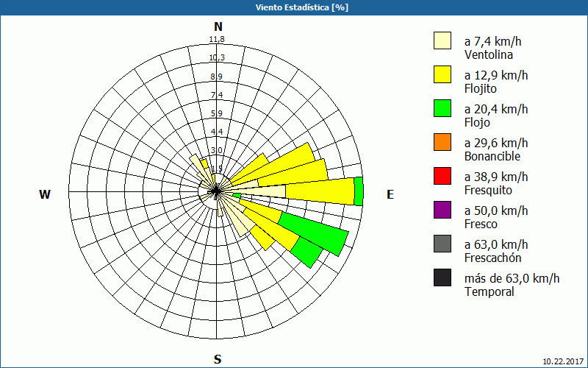Click the 'Frescachón' legend label
Viewport: 588px width, 368px height.
point(492,258)
